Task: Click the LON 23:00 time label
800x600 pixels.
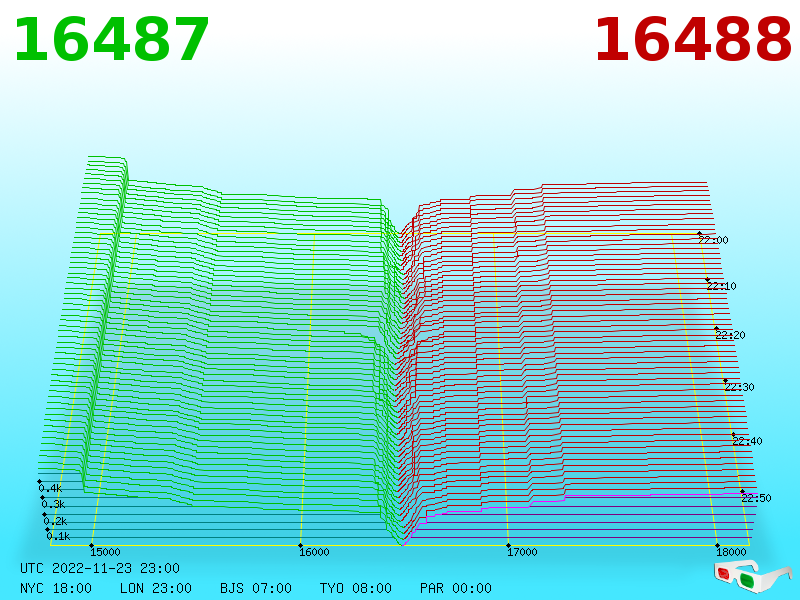Action: [156, 588]
